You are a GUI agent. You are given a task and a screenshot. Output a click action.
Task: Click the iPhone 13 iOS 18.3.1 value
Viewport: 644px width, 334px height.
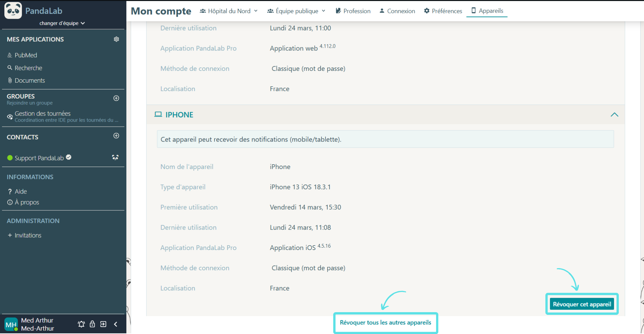coord(300,187)
